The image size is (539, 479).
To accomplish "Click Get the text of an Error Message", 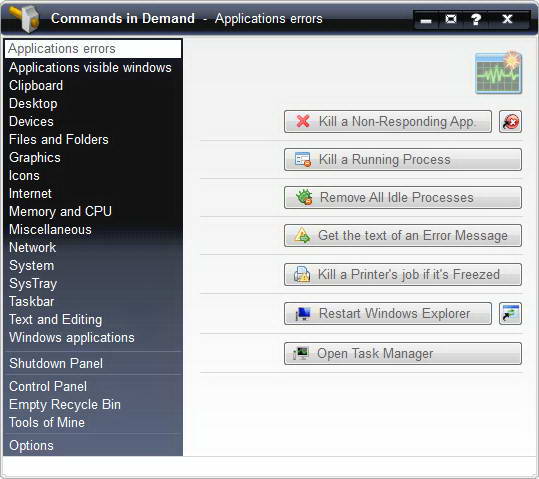I will (x=403, y=236).
